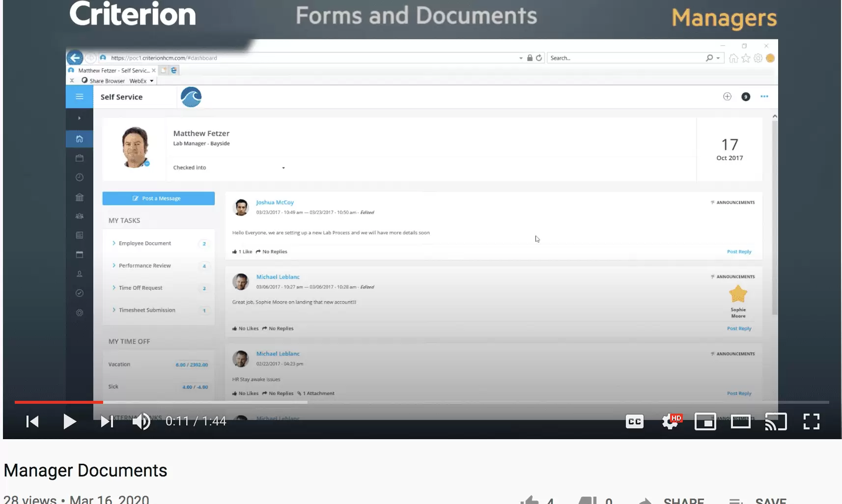
Task: Open the three-dots more options menu
Action: (764, 97)
